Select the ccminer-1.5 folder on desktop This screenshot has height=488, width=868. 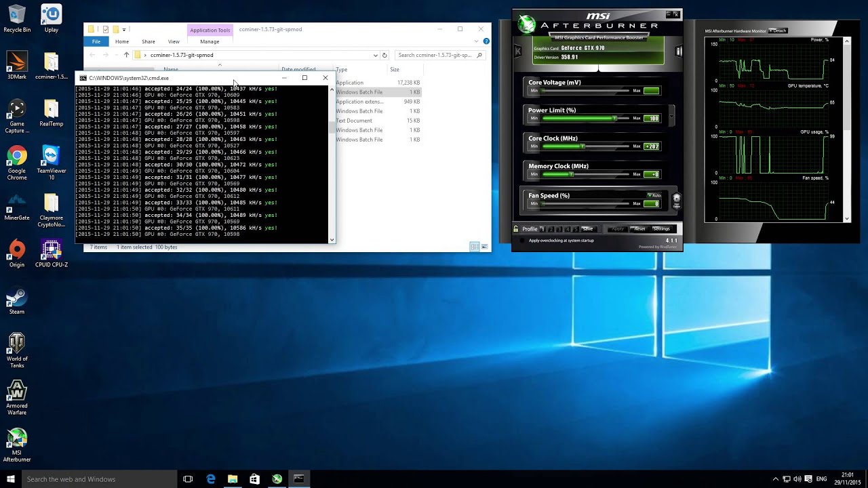(52, 66)
